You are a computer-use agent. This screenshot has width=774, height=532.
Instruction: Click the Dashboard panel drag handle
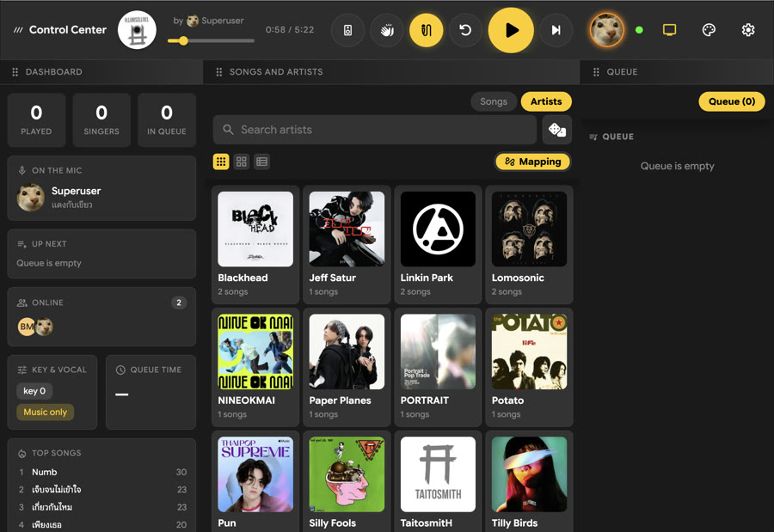pyautogui.click(x=15, y=72)
